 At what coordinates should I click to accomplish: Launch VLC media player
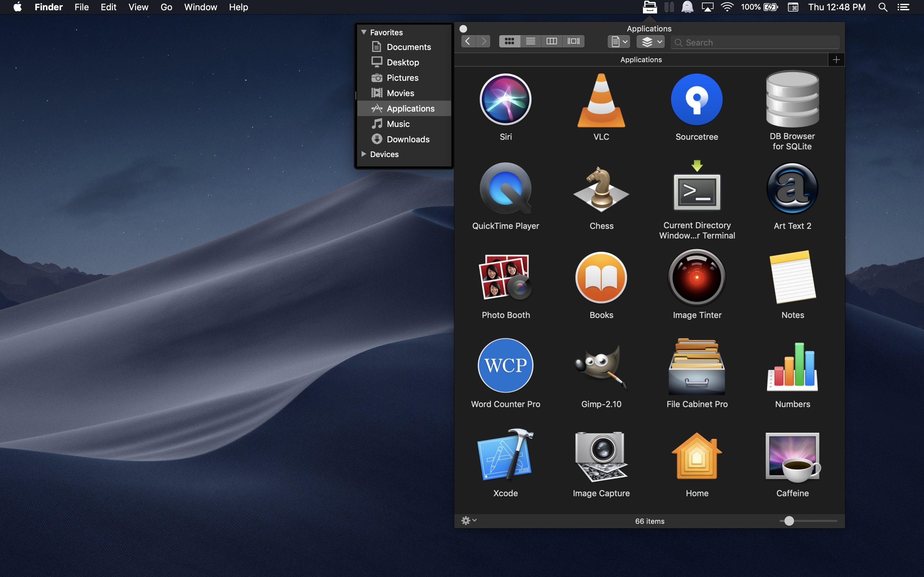pyautogui.click(x=601, y=100)
